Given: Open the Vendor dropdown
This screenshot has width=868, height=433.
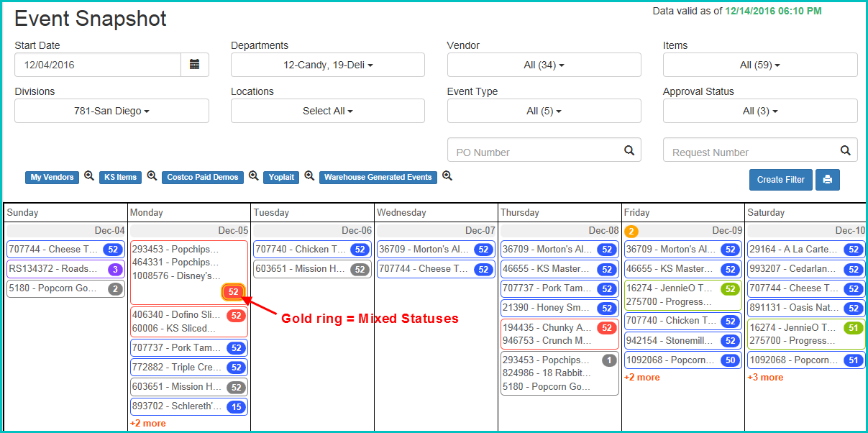Looking at the screenshot, I should pos(544,65).
